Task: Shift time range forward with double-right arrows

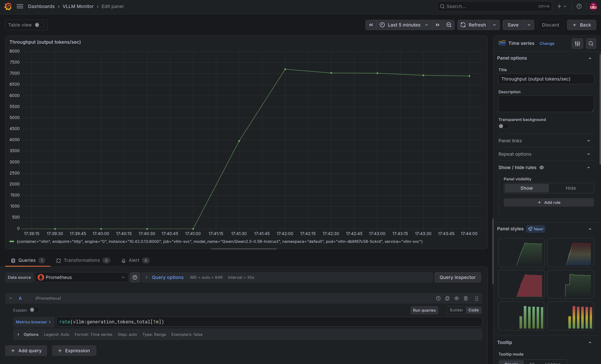Action: (x=438, y=25)
